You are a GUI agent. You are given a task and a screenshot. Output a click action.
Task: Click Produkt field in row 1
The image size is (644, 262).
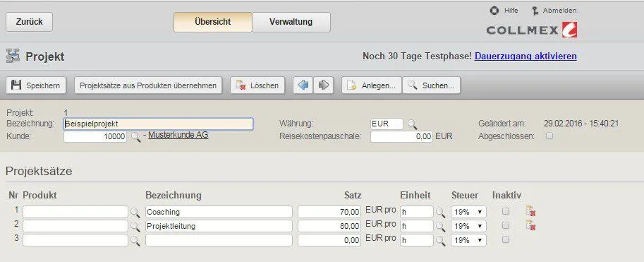[x=75, y=212]
